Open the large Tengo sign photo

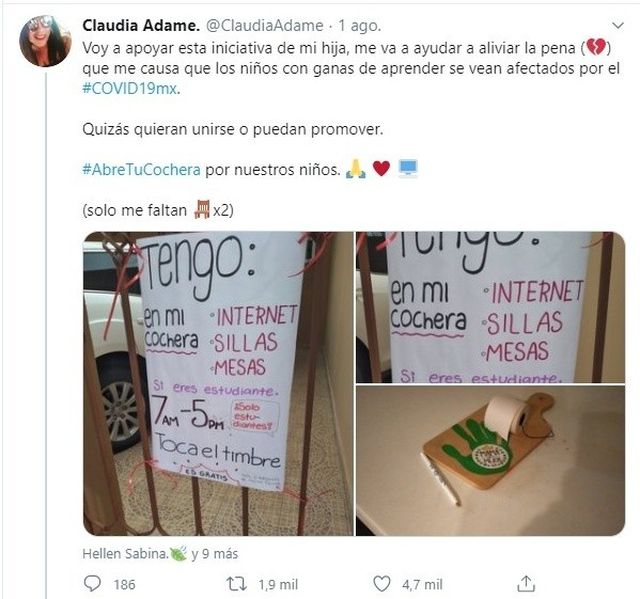coord(218,384)
